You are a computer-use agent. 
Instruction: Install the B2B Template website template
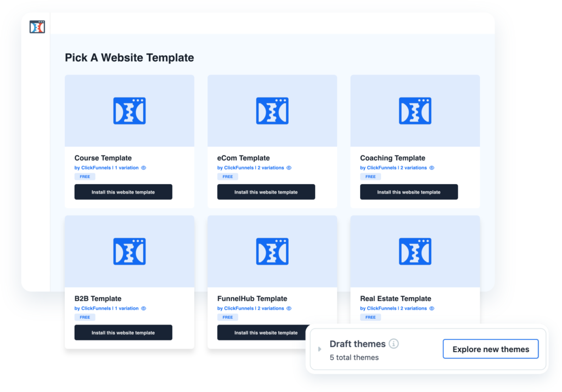[x=123, y=333]
